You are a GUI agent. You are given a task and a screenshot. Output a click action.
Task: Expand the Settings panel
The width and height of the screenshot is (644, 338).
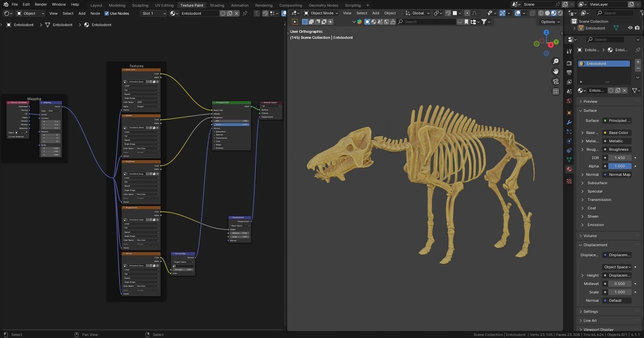tap(590, 312)
